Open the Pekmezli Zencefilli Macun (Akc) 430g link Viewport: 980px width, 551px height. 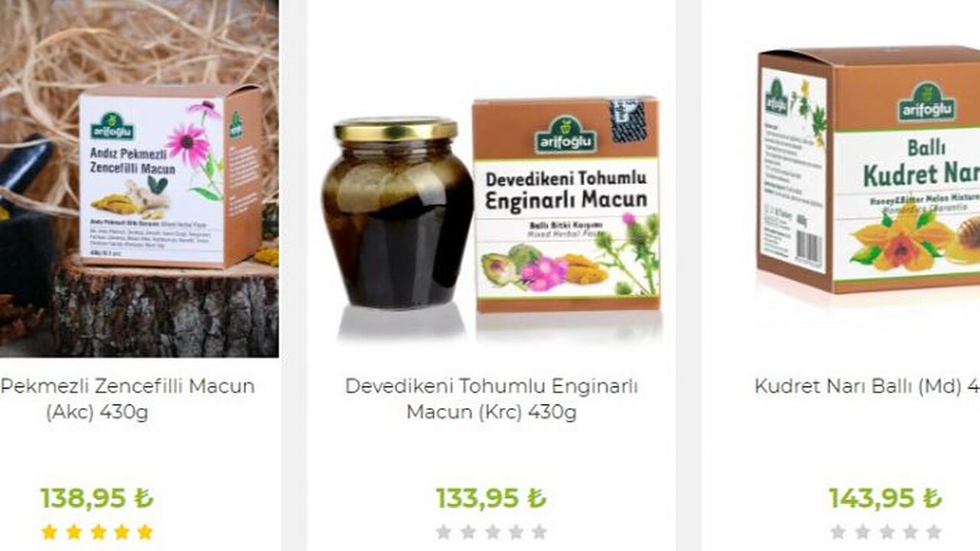127,399
